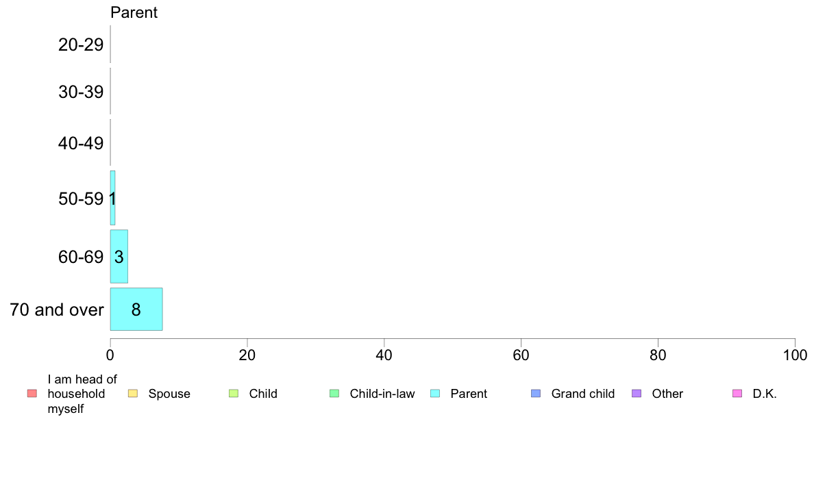814x504 pixels.
Task: Click the 100 tick on x-axis
Action: click(x=795, y=355)
